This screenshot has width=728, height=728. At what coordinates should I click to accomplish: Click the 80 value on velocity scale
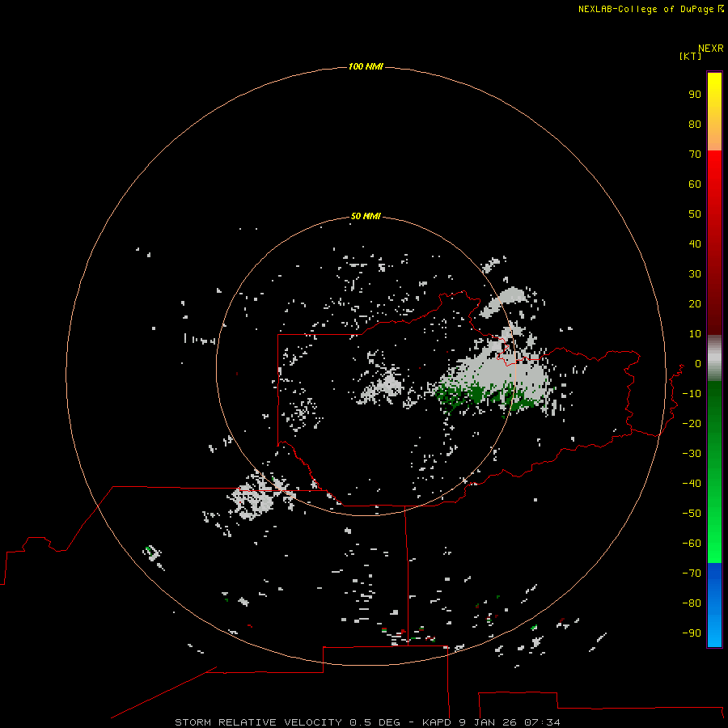click(x=695, y=125)
